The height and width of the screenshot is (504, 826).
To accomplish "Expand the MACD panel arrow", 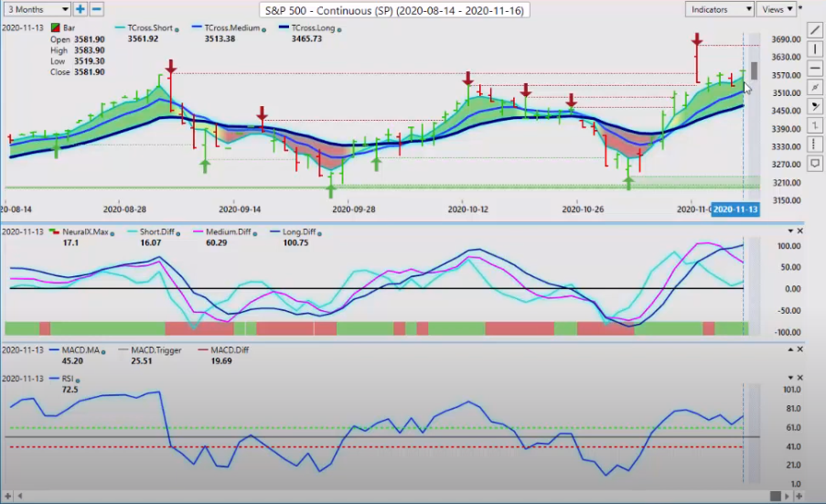I will point(790,349).
